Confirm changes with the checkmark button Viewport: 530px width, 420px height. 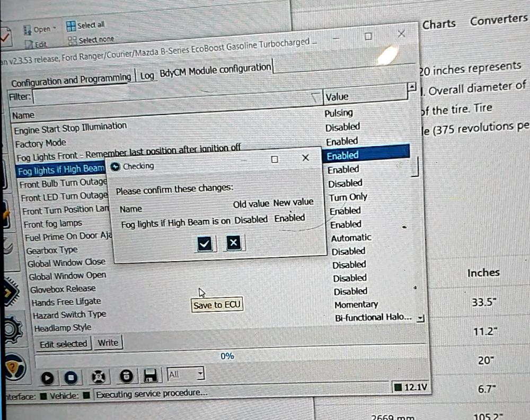tap(204, 244)
